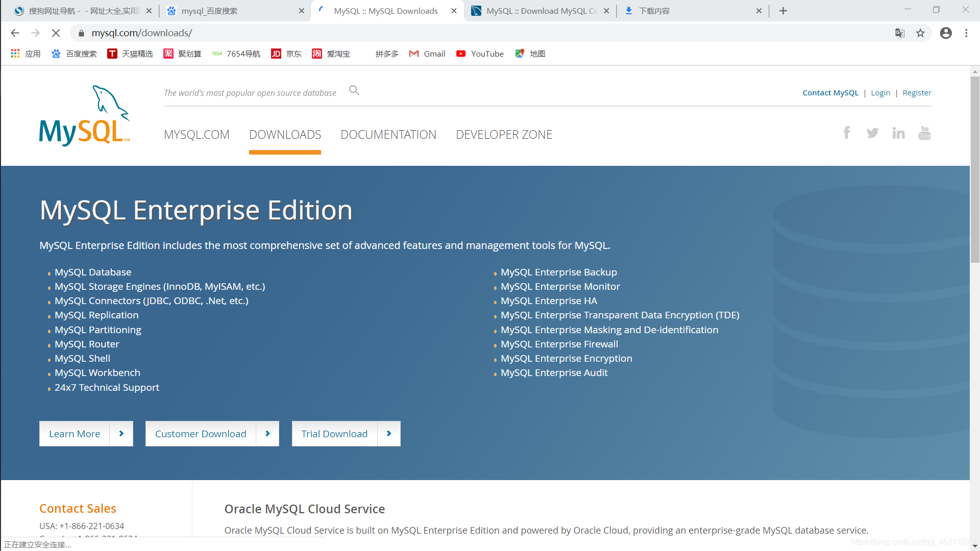Close the mysql_百度搜索 tab
The height and width of the screenshot is (551, 980).
pos(302,11)
